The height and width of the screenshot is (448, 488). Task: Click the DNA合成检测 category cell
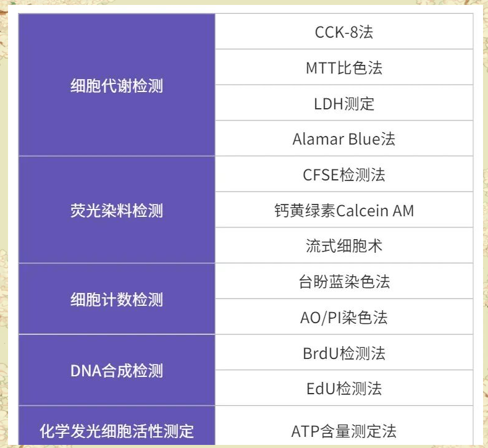(117, 371)
